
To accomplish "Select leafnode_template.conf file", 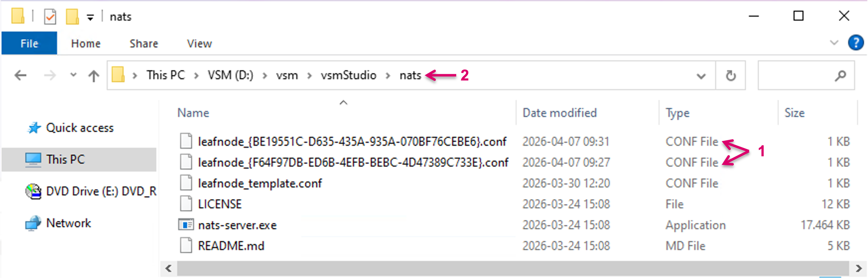I will (259, 183).
